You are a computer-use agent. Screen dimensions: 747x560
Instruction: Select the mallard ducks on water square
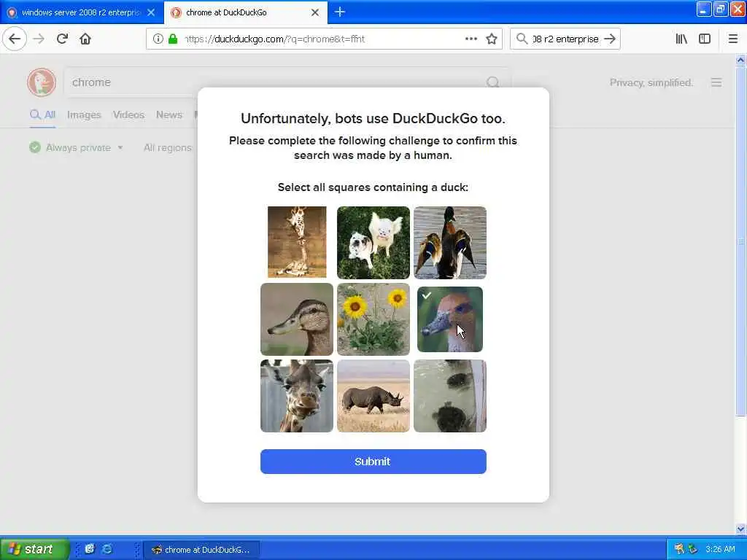(x=449, y=242)
